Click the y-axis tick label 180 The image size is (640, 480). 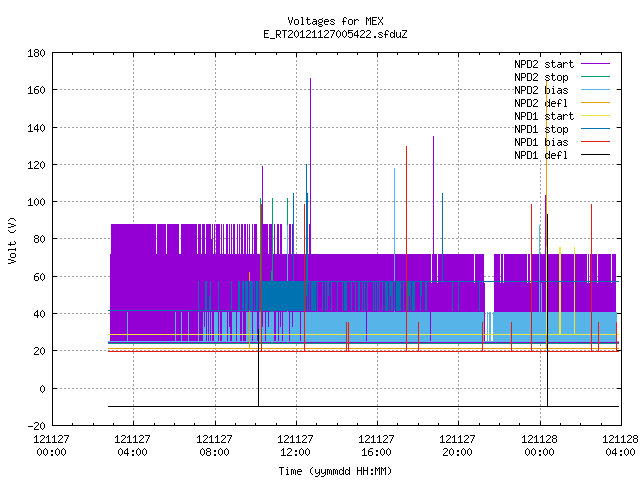36,53
